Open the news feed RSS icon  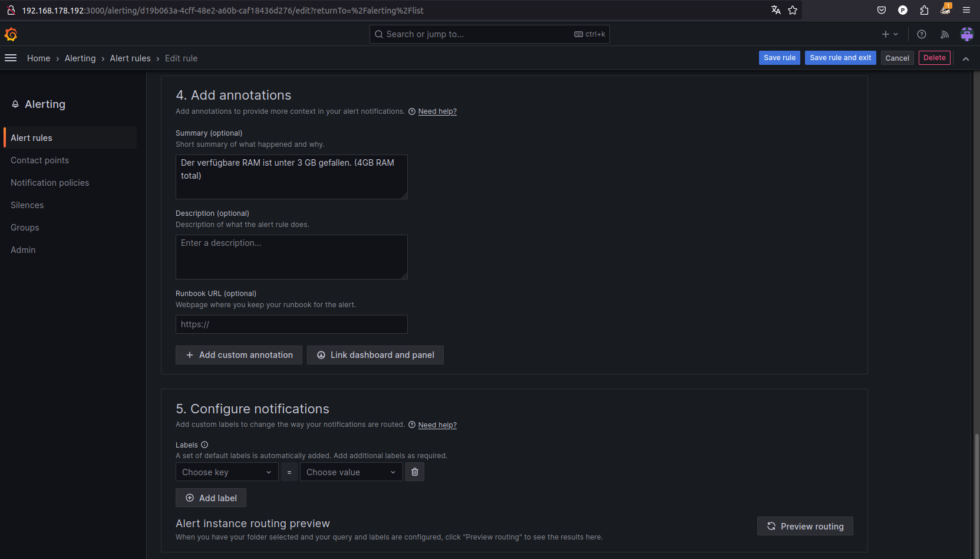coord(945,34)
